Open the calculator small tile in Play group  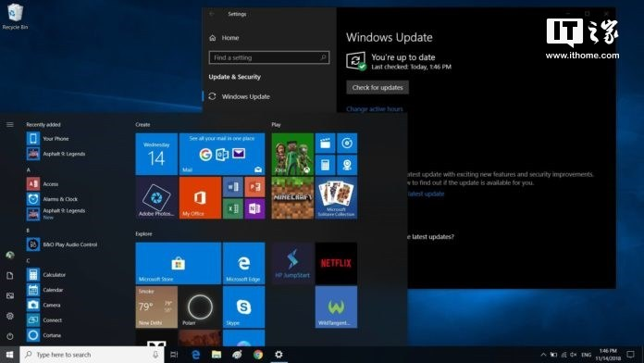pyautogui.click(x=326, y=165)
